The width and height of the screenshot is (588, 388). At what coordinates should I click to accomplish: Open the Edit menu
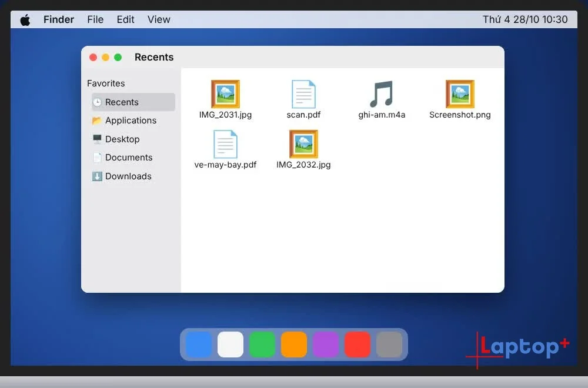coord(125,19)
